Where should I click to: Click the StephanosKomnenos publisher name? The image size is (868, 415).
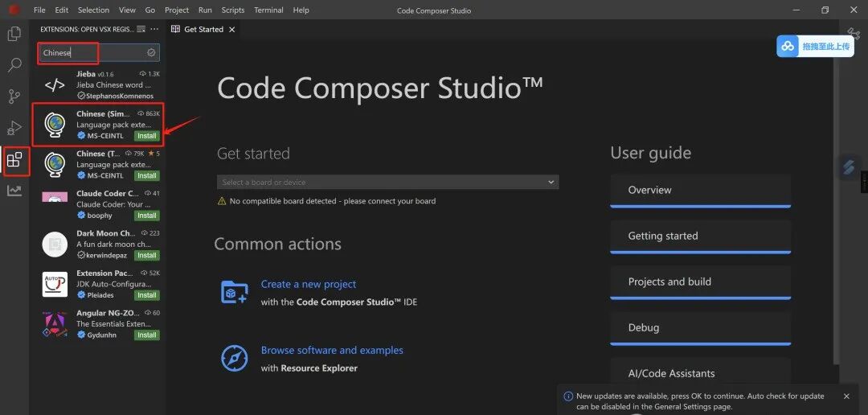pos(120,96)
